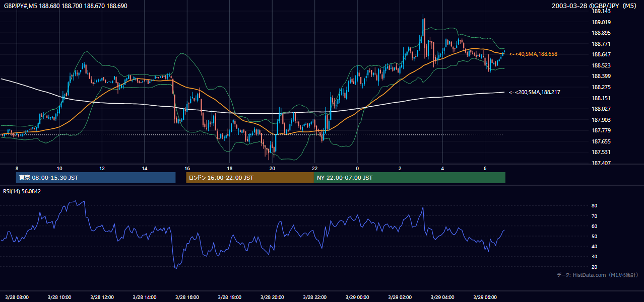The image size is (644, 302).
Task: Click price axis value 189.019
Action: [601, 22]
